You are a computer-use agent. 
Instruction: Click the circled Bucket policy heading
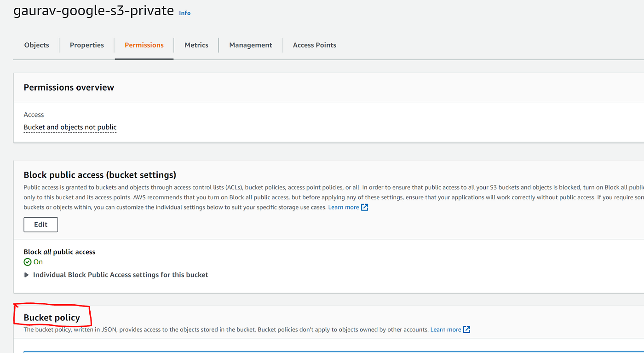tap(52, 317)
